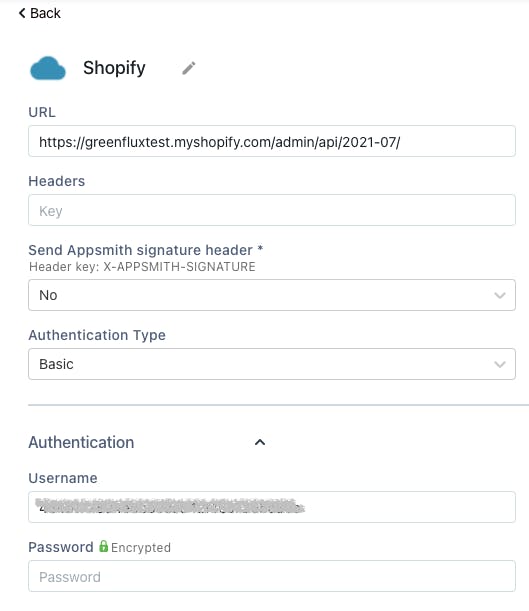Click the Authentication section heading
529x611 pixels.
(81, 442)
